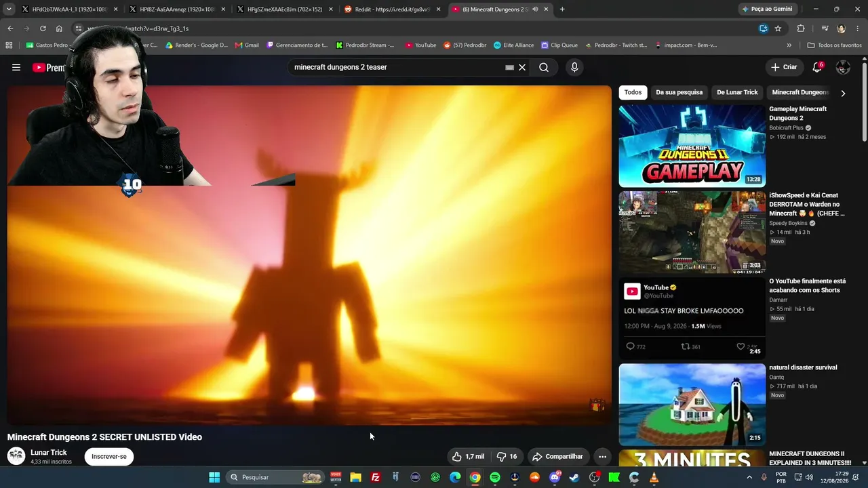Toggle the on-screen keyboard in search box
Viewport: 868px width, 488px height.
click(x=509, y=67)
